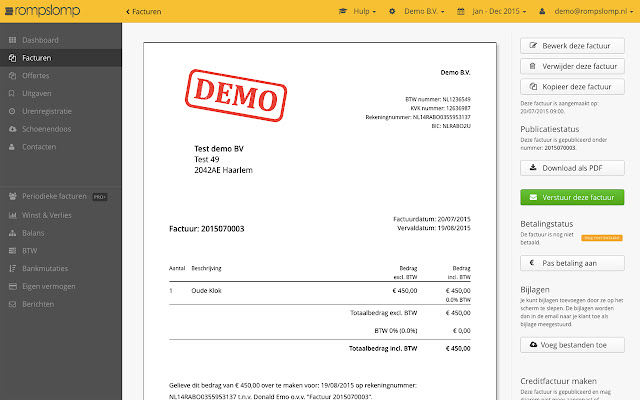Click the Oude Klok description cell

207,291
